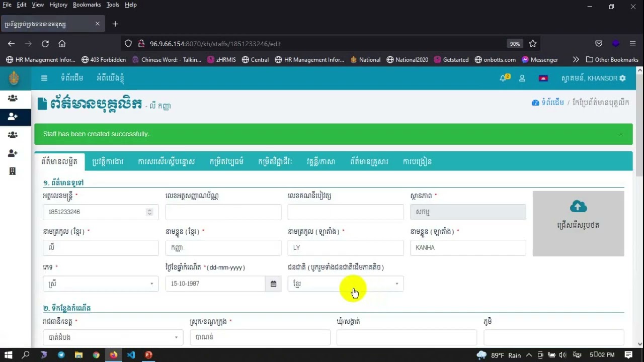Image resolution: width=644 pixels, height=362 pixels.
Task: Open user menu 'ស្វាគមន៍, KHANSOR'
Action: [594, 78]
